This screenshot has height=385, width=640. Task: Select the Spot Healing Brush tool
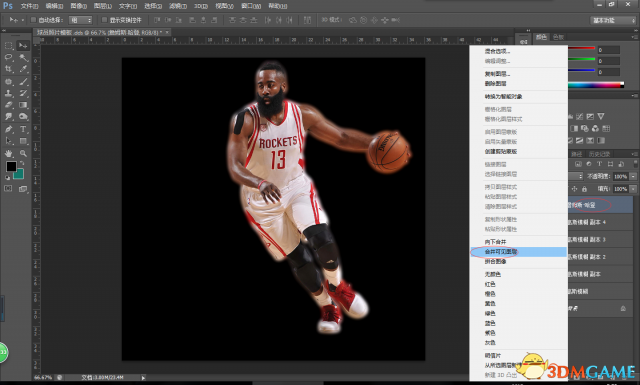[x=9, y=82]
